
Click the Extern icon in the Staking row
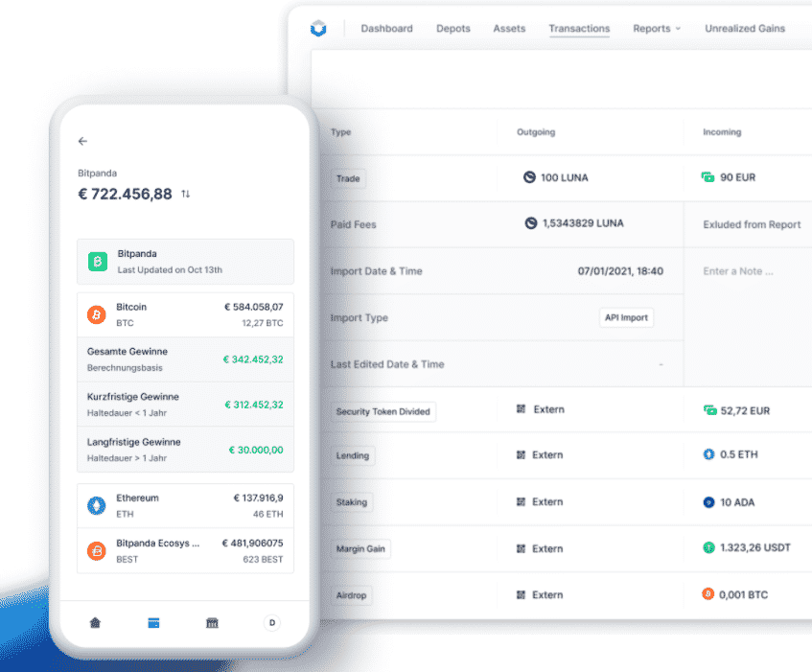521,501
